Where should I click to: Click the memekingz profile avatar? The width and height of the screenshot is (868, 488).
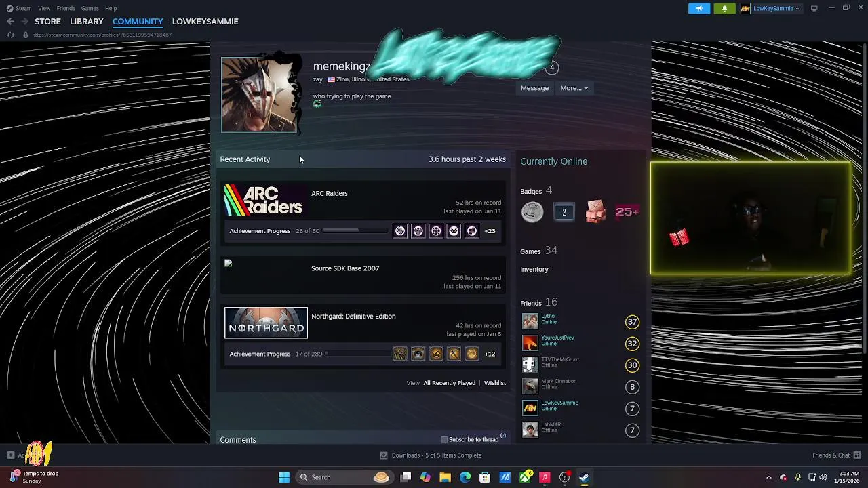(x=259, y=94)
